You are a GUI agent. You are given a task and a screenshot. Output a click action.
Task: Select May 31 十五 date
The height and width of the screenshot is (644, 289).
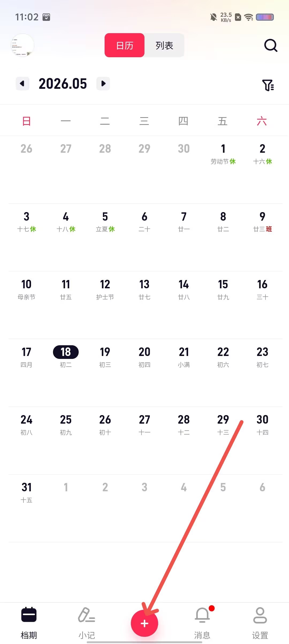click(26, 493)
